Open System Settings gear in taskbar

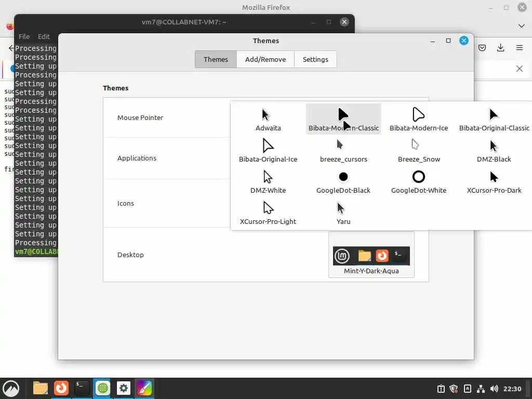coord(124,388)
